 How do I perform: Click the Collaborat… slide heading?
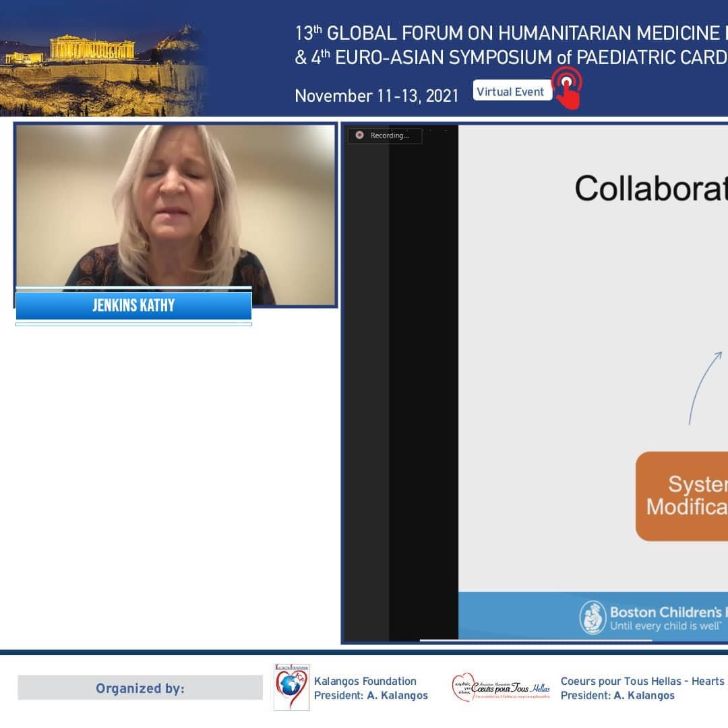650,188
